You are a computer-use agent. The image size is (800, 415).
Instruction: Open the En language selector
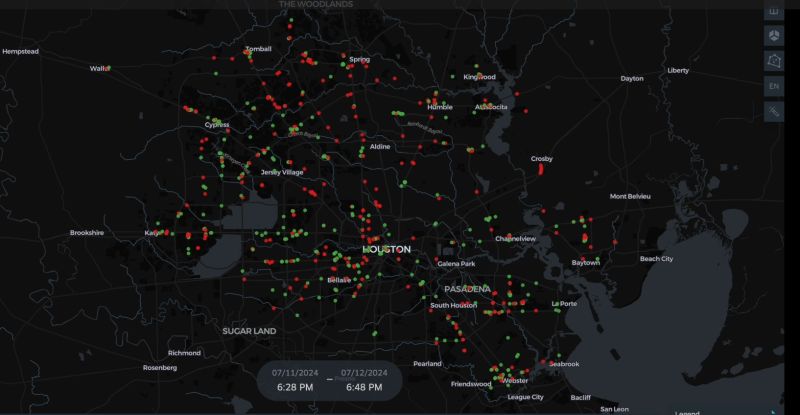pos(774,86)
